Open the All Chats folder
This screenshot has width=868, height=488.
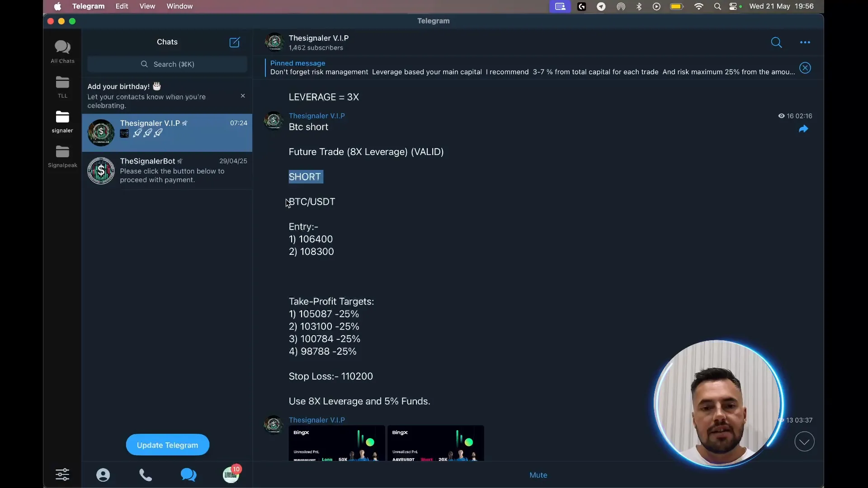(x=62, y=52)
